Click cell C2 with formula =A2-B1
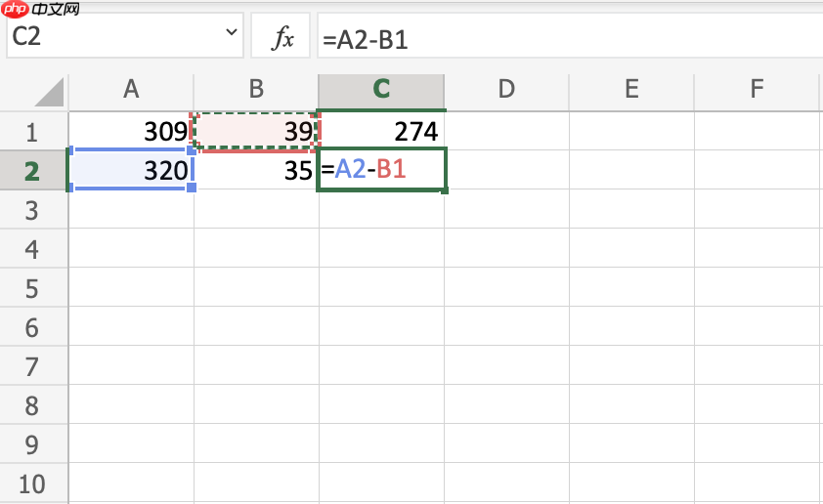 [381, 171]
